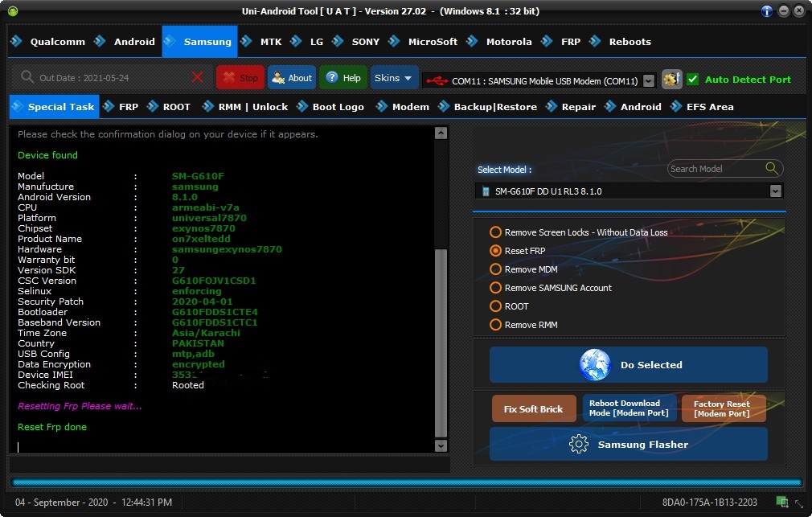The width and height of the screenshot is (812, 517).
Task: Click the Samsung Flasher button
Action: [x=628, y=445]
